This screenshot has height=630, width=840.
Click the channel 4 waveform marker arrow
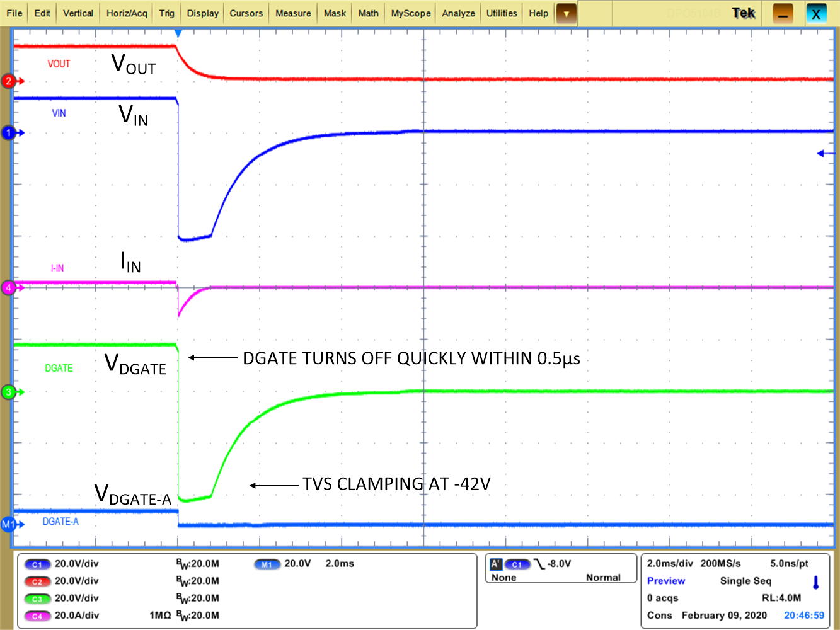(x=8, y=287)
